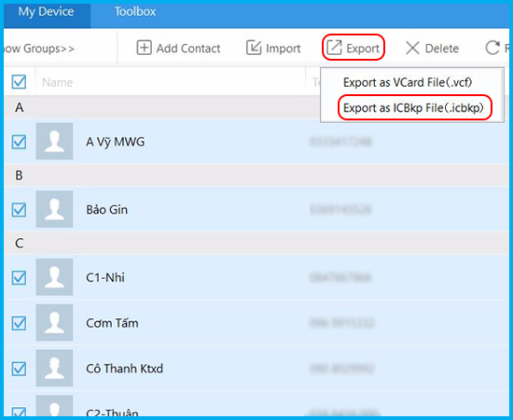This screenshot has height=420, width=513.
Task: Click the Add Contact label
Action: [188, 49]
